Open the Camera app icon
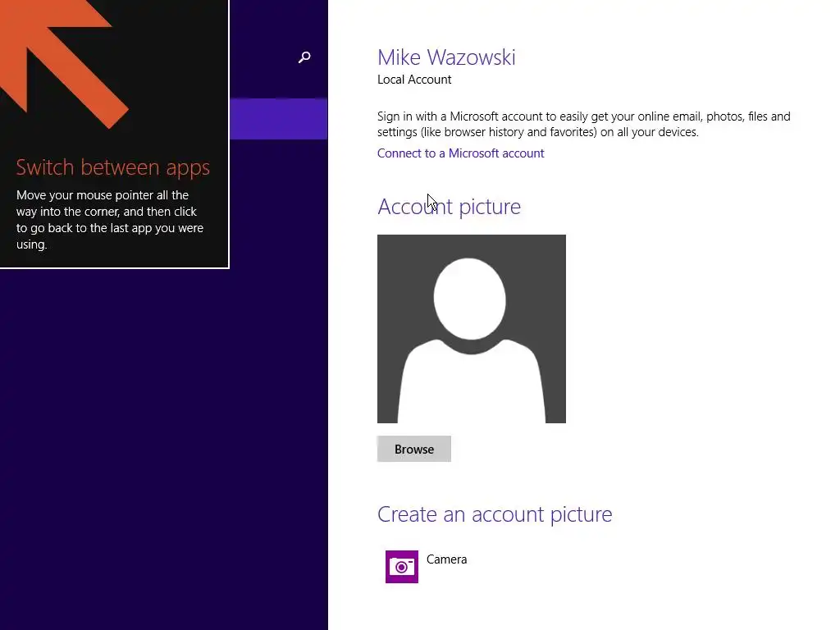This screenshot has width=840, height=630. tap(402, 566)
